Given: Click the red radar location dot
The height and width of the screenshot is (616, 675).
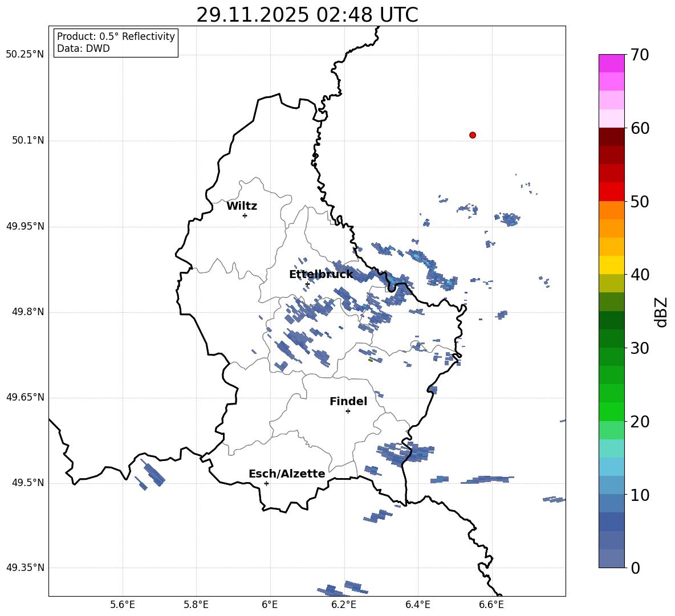Looking at the screenshot, I should click(473, 135).
